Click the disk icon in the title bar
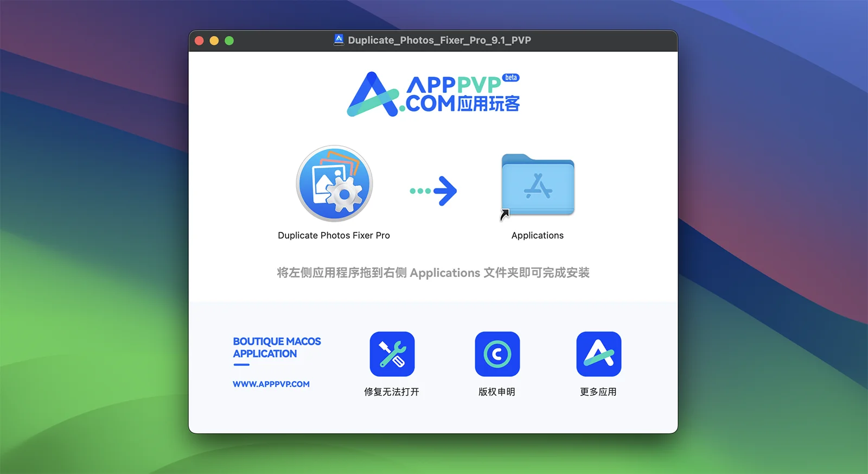Image resolution: width=868 pixels, height=474 pixels. coord(339,40)
